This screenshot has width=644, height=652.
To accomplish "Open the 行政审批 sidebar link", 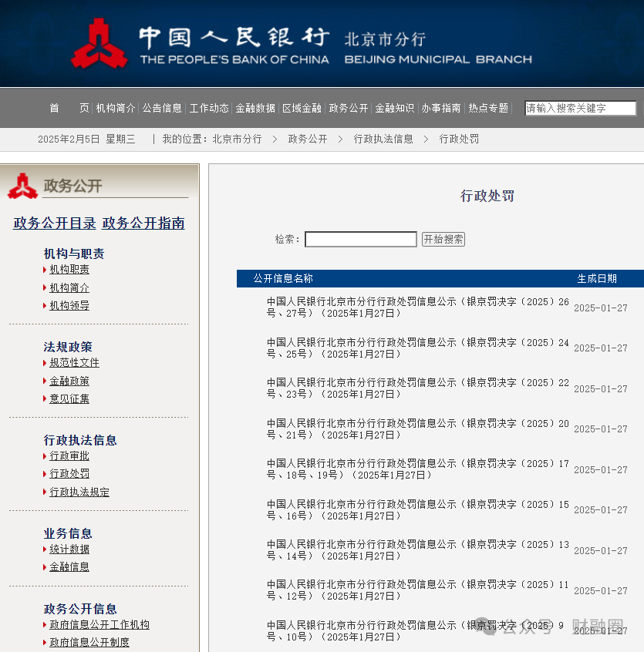I will pos(69,455).
